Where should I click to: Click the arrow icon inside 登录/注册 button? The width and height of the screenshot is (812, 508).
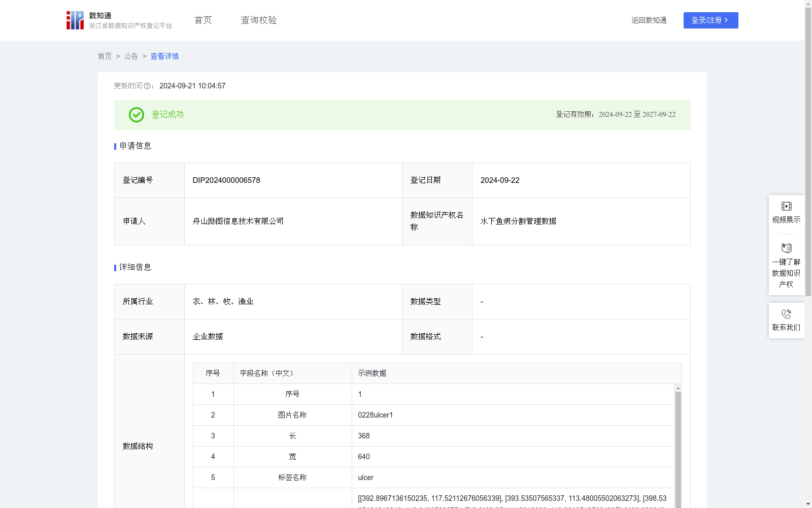pos(727,20)
